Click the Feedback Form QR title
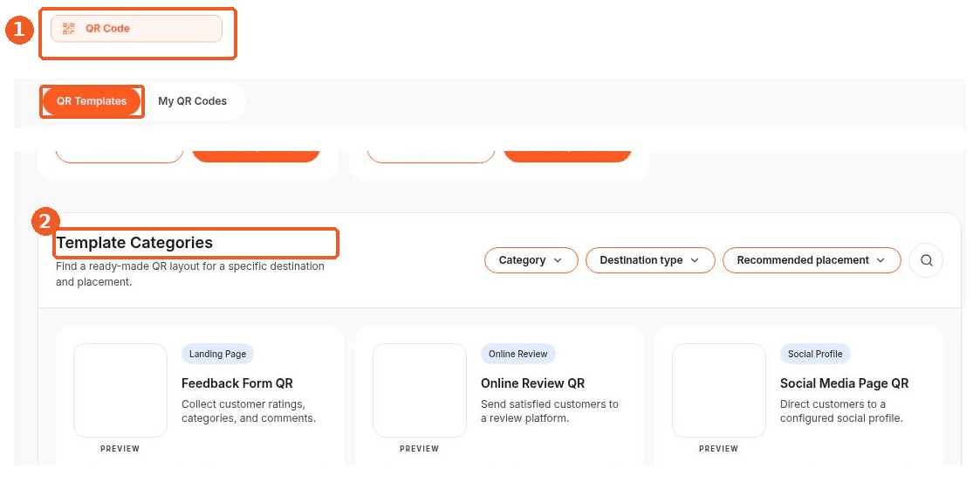Image resolution: width=980 pixels, height=483 pixels. point(236,383)
